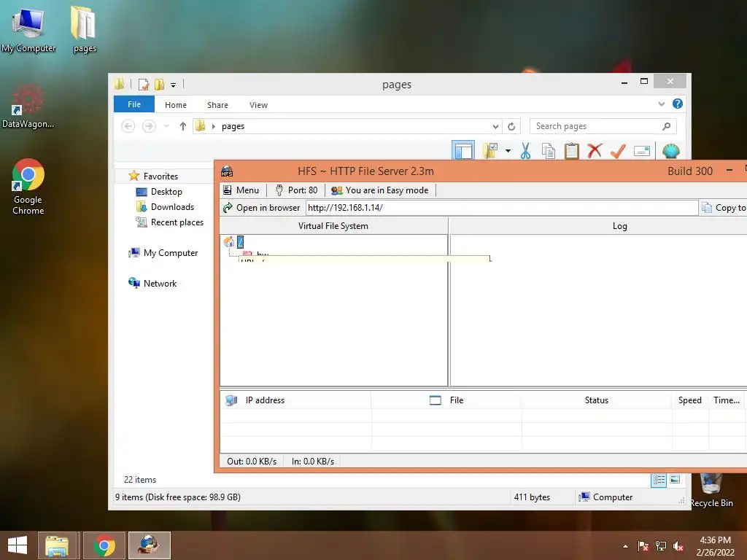The width and height of the screenshot is (747, 560).
Task: Switch to details view icon
Action: pos(659,480)
